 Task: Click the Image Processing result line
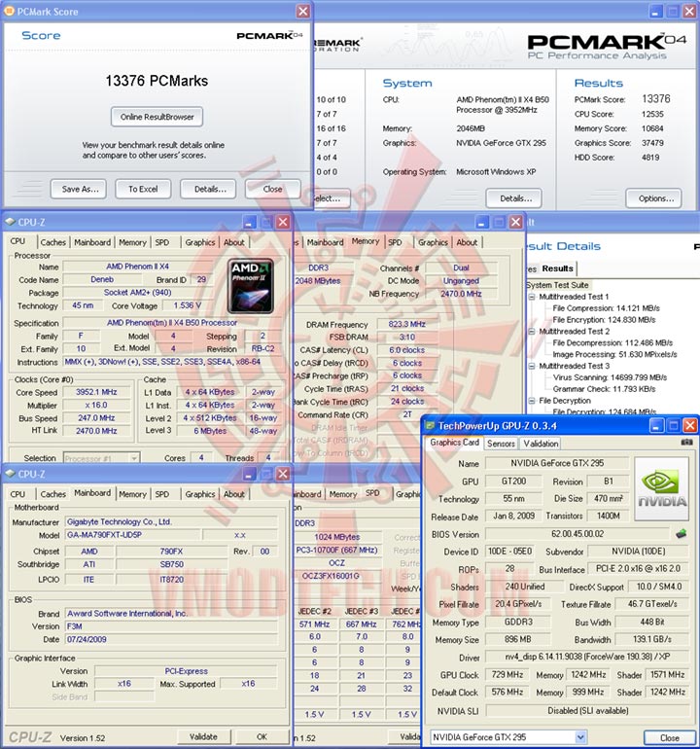(x=614, y=354)
